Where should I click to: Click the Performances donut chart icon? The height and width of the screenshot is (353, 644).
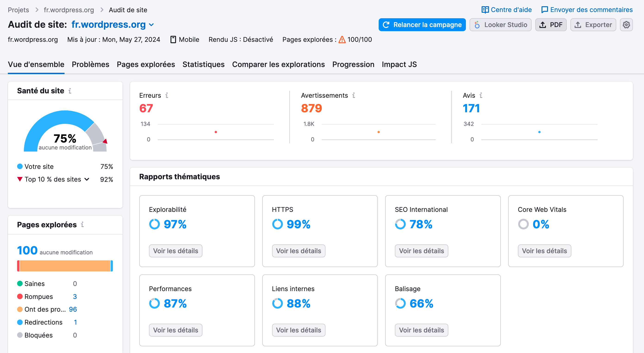click(154, 303)
